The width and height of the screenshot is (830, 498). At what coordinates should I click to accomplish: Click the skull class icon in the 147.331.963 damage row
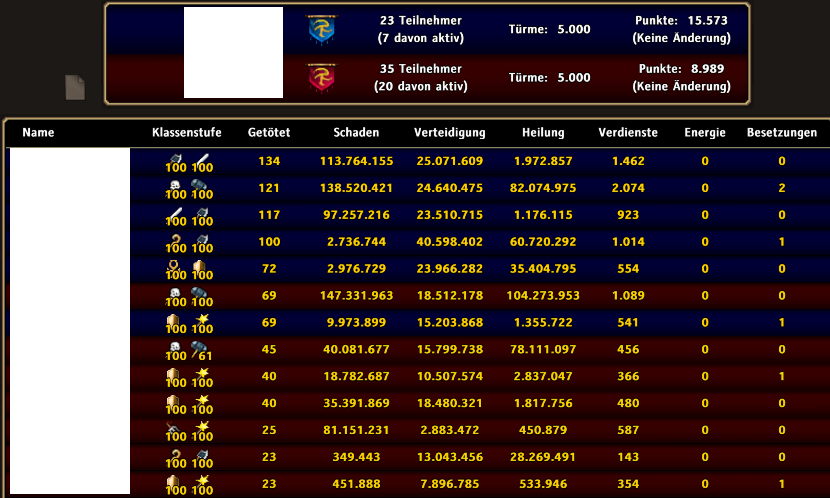(175, 293)
